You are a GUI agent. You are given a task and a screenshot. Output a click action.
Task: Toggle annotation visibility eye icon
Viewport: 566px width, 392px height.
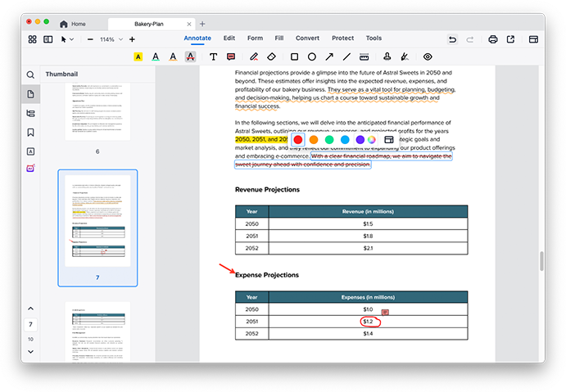pyautogui.click(x=428, y=57)
